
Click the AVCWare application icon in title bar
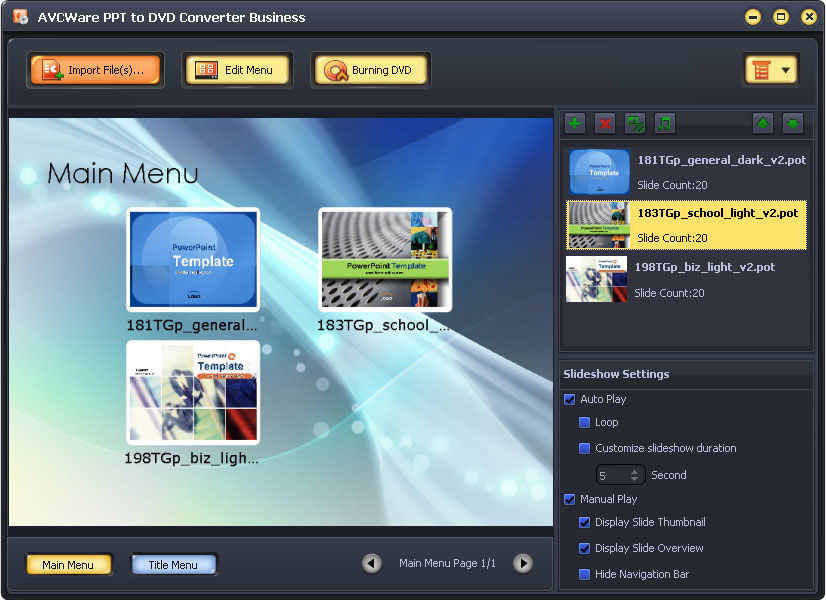(x=21, y=17)
